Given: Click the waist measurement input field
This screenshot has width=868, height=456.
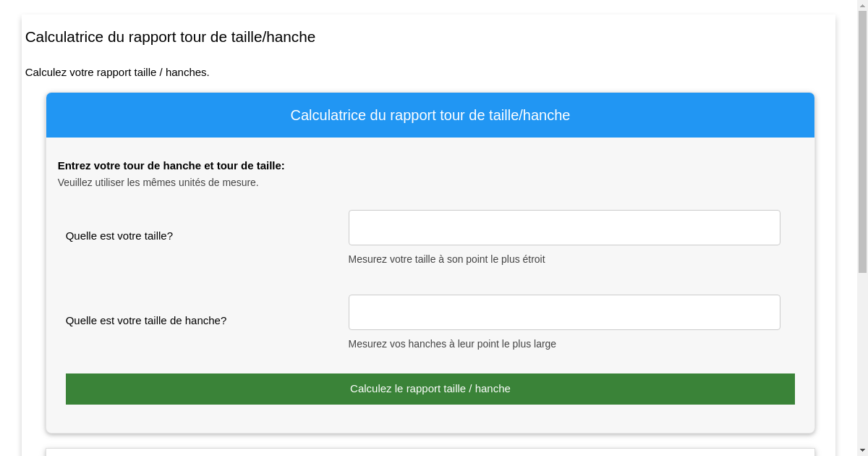Looking at the screenshot, I should click(564, 227).
